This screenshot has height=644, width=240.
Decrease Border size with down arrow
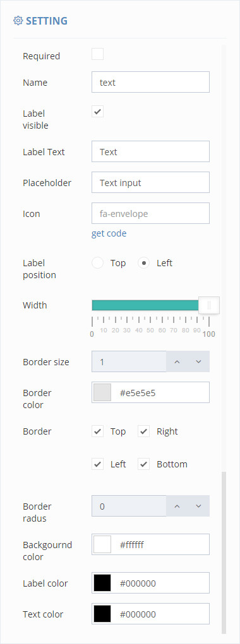pos(199,361)
